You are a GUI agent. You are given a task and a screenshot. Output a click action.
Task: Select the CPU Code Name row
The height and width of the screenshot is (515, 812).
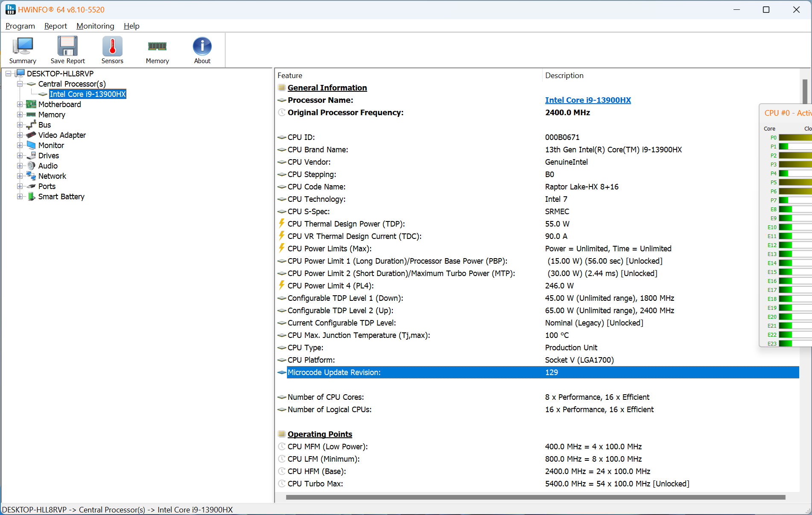coord(538,187)
